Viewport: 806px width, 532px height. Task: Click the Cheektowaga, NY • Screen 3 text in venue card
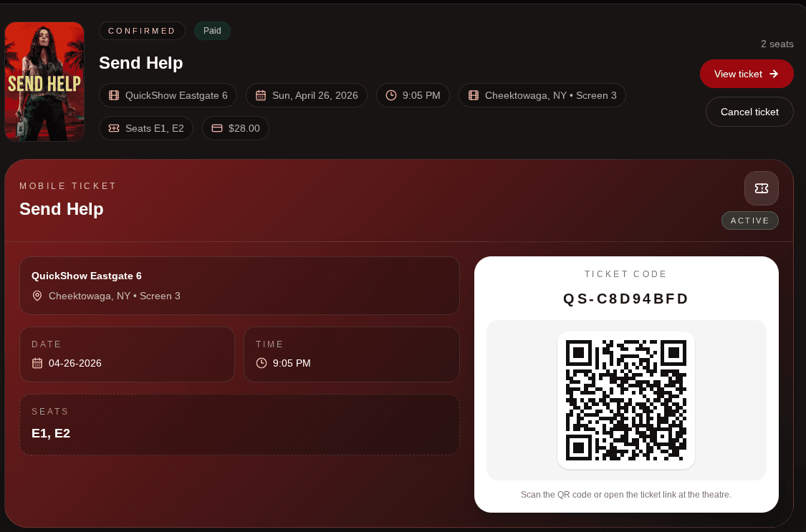pyautogui.click(x=115, y=296)
